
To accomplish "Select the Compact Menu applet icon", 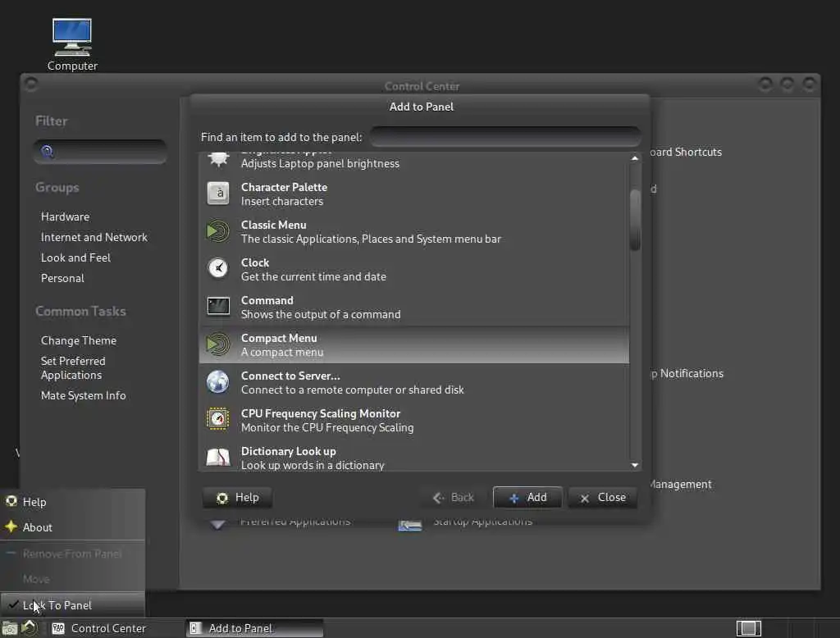I will point(218,344).
